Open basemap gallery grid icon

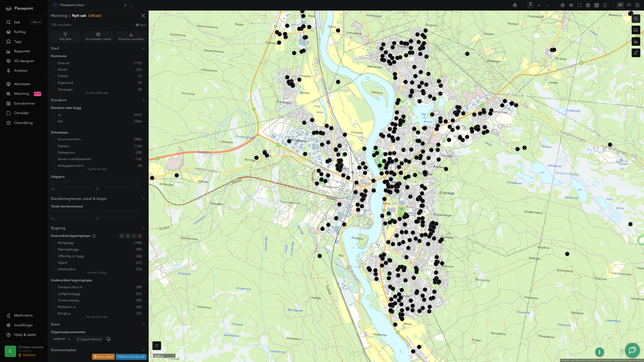point(596,5)
